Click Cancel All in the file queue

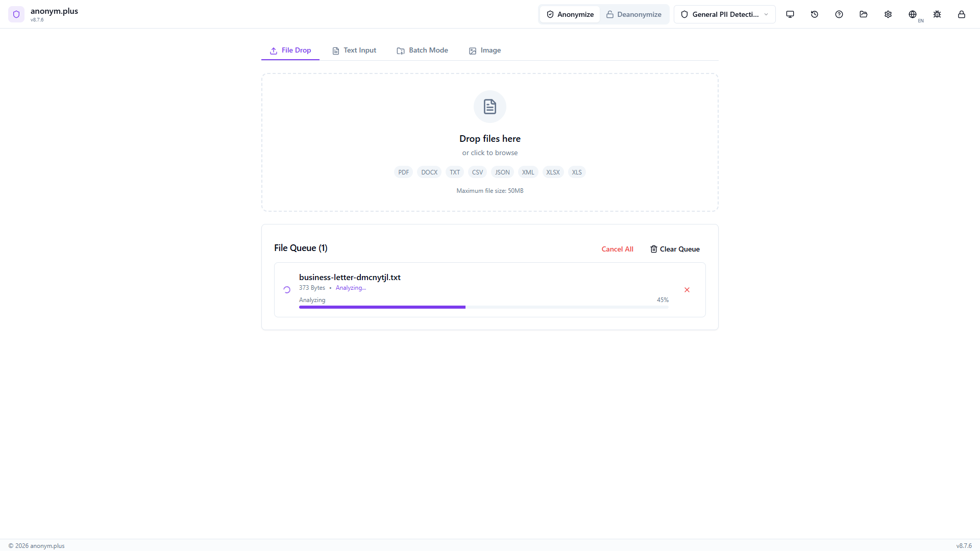point(617,249)
